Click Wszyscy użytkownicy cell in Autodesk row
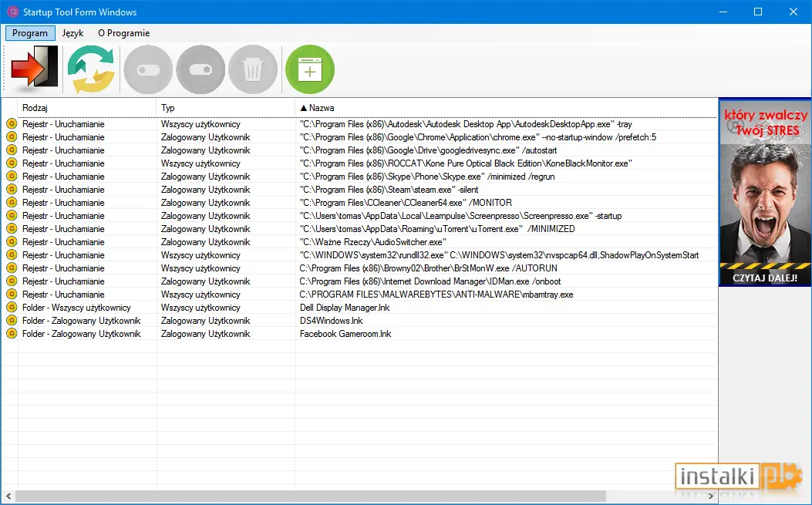Image resolution: width=812 pixels, height=505 pixels. coord(200,124)
